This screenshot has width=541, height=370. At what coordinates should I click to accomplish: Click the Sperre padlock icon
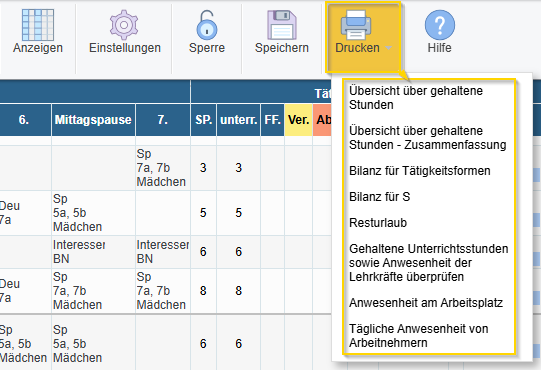click(207, 25)
